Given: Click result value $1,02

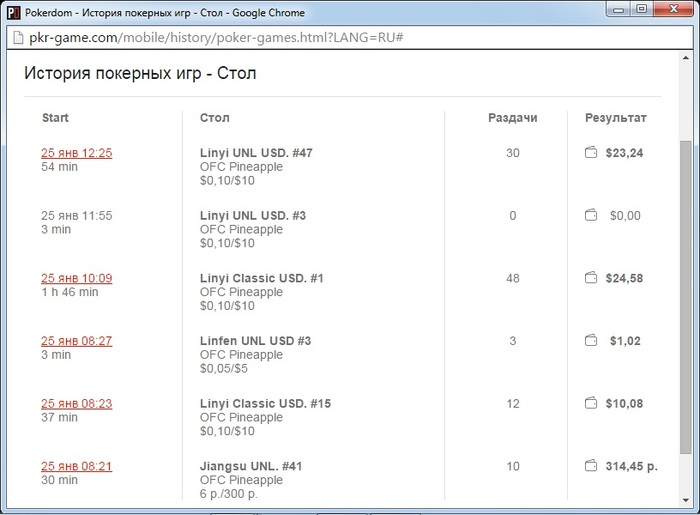Looking at the screenshot, I should click(x=625, y=341).
